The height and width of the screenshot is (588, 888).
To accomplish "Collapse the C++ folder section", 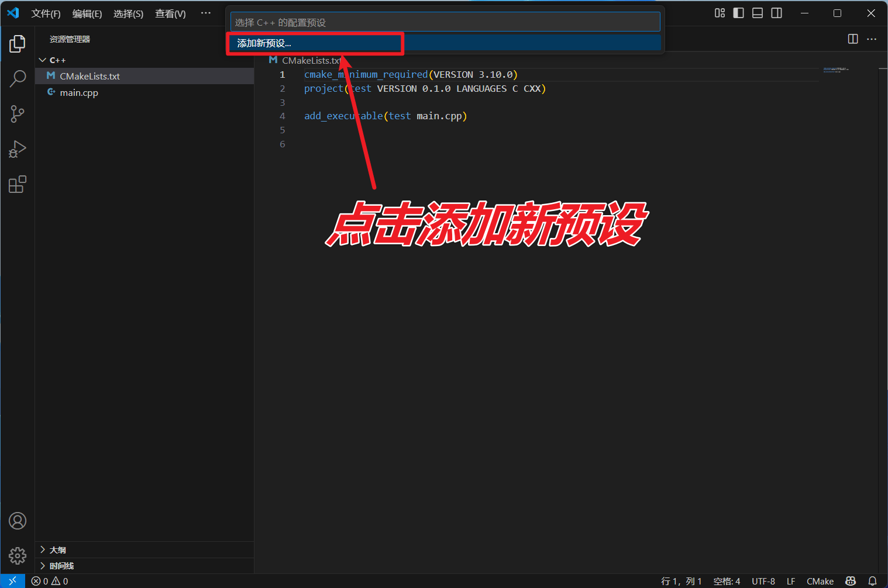I will tap(43, 60).
